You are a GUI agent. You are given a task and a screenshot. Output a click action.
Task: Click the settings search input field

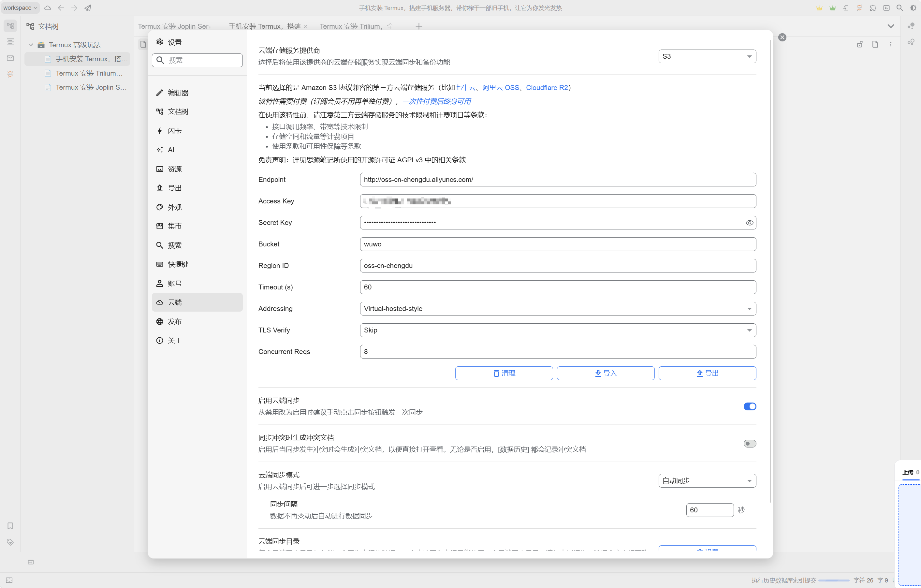pos(197,60)
